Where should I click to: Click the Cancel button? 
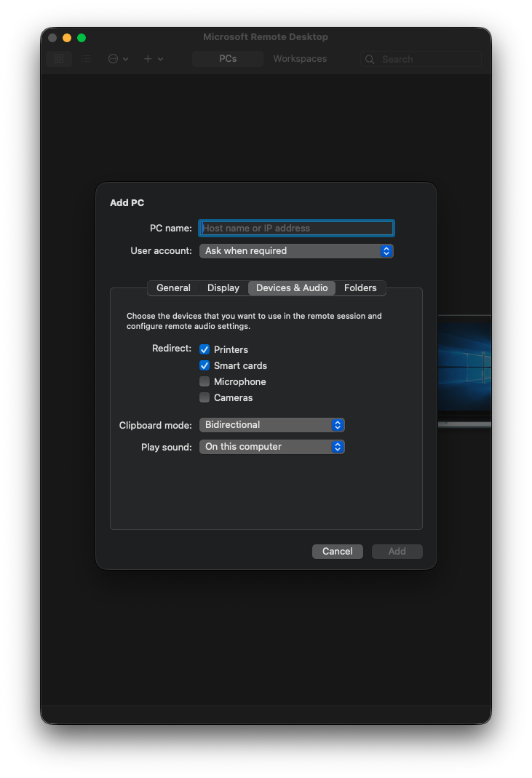pos(338,551)
